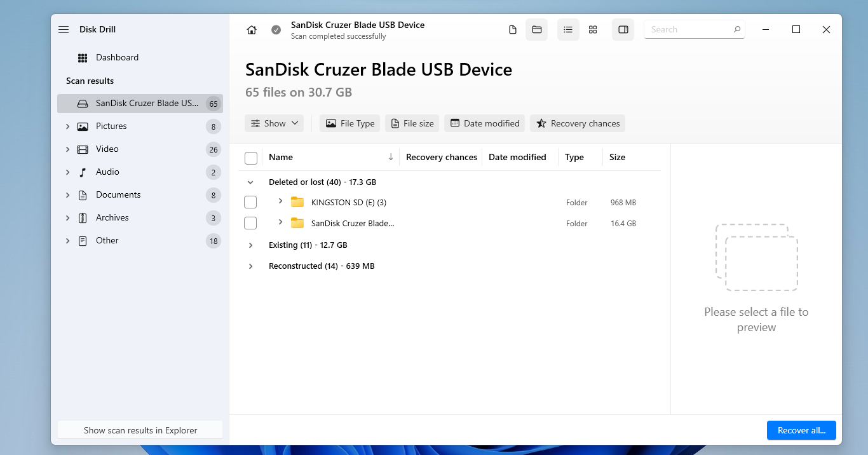The width and height of the screenshot is (868, 455).
Task: Expand the Archives category in sidebar
Action: pos(67,218)
